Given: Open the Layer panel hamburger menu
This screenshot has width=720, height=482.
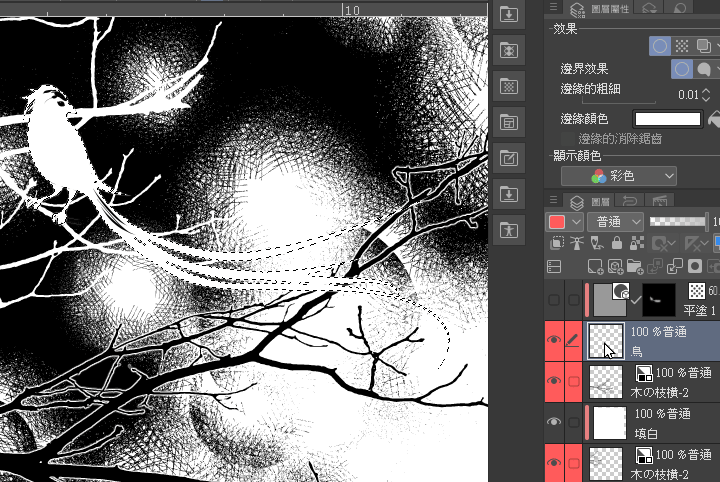Looking at the screenshot, I should tap(553, 200).
